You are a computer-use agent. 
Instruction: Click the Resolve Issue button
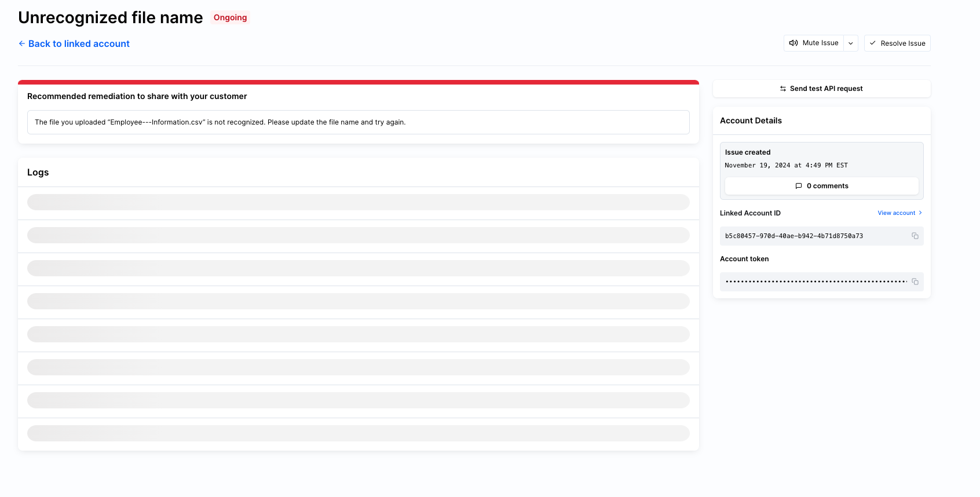pyautogui.click(x=897, y=43)
